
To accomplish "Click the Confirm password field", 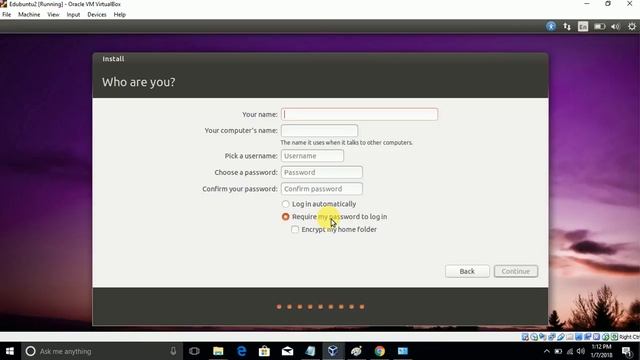I will pos(322,189).
